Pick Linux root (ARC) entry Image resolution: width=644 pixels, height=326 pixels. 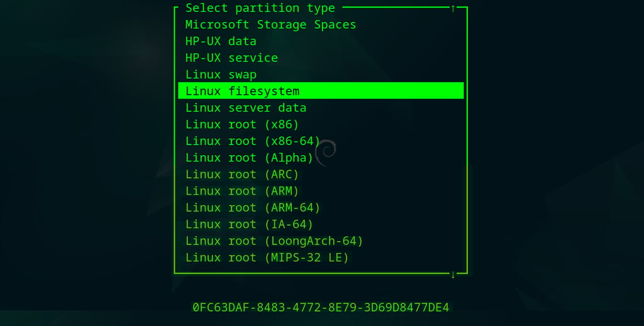point(242,175)
